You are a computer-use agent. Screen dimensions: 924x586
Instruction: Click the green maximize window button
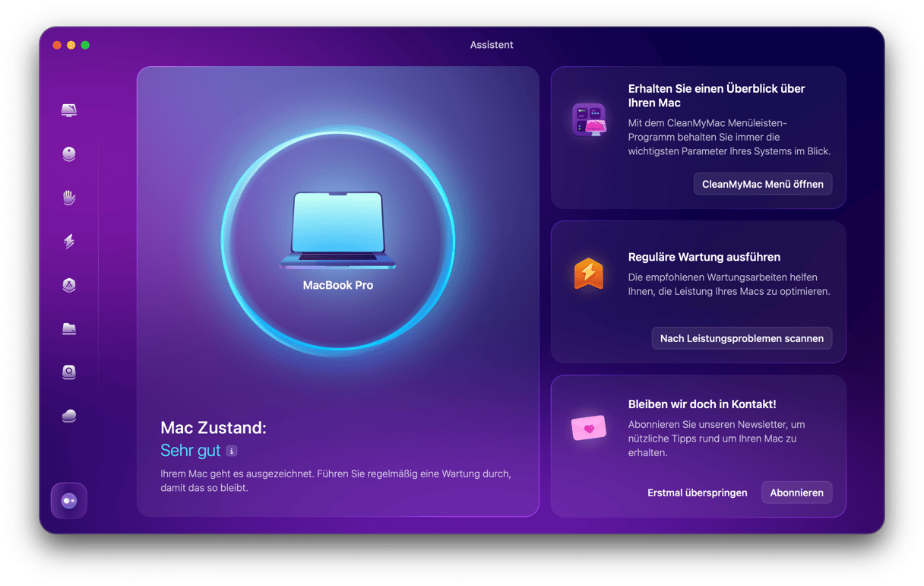coord(85,46)
